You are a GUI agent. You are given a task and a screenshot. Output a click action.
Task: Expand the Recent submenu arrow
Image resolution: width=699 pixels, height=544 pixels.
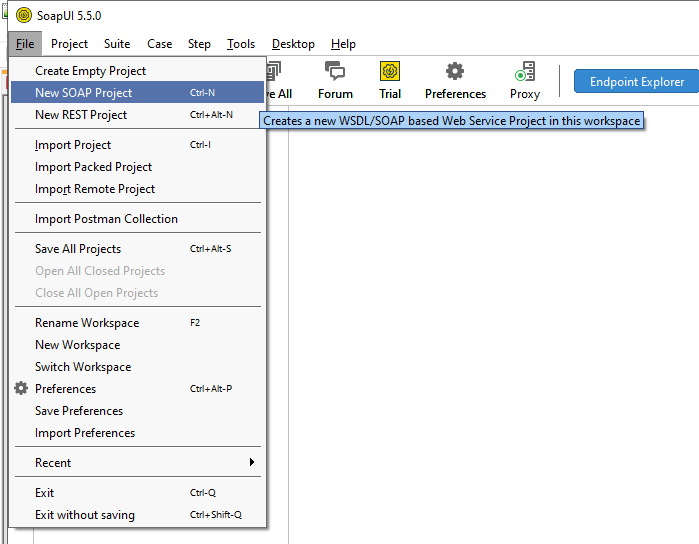[252, 462]
